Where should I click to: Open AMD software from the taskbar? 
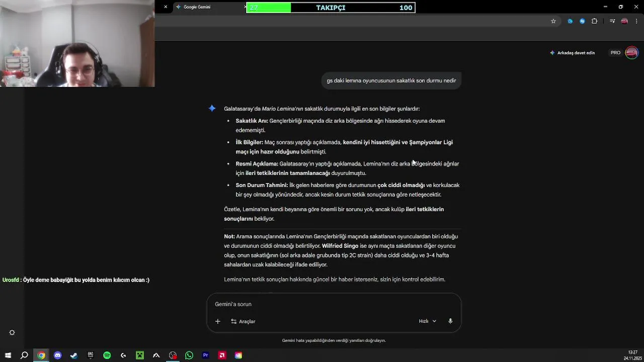tap(222, 355)
